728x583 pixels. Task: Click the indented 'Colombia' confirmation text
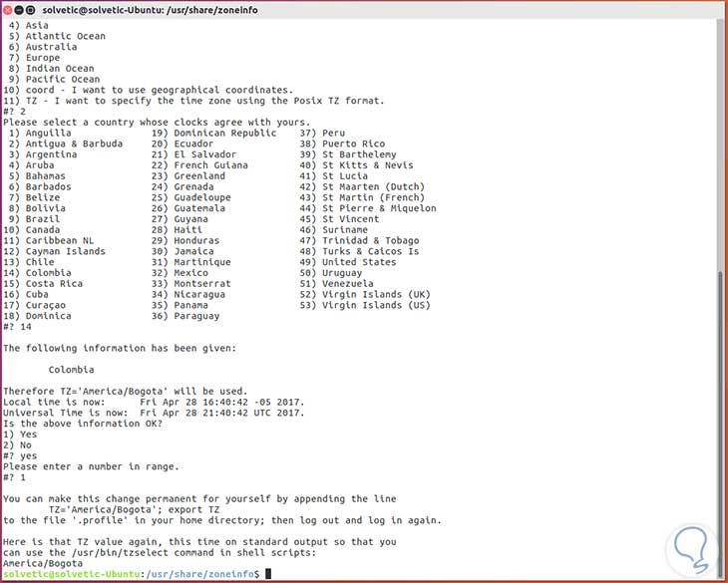71,370
